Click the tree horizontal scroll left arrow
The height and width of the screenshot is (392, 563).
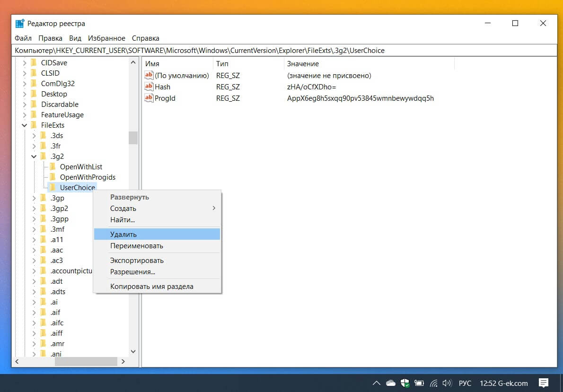pyautogui.click(x=17, y=361)
